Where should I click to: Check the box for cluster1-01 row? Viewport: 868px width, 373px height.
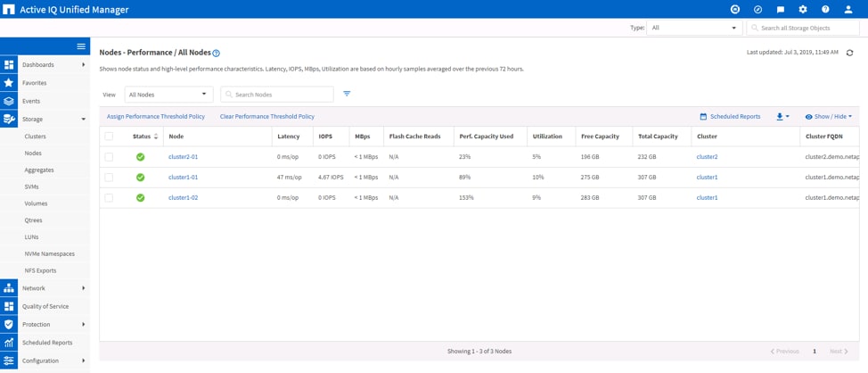(109, 178)
